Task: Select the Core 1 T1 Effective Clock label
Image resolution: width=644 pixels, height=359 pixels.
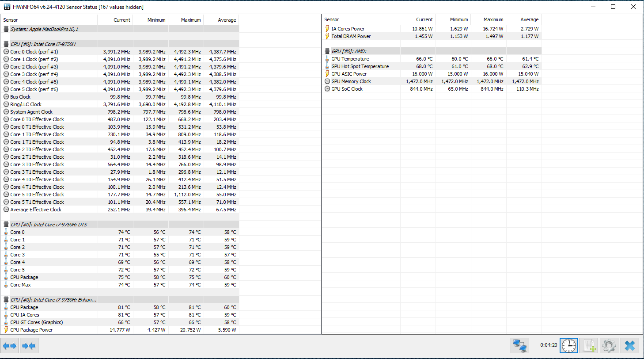Action: click(x=37, y=142)
